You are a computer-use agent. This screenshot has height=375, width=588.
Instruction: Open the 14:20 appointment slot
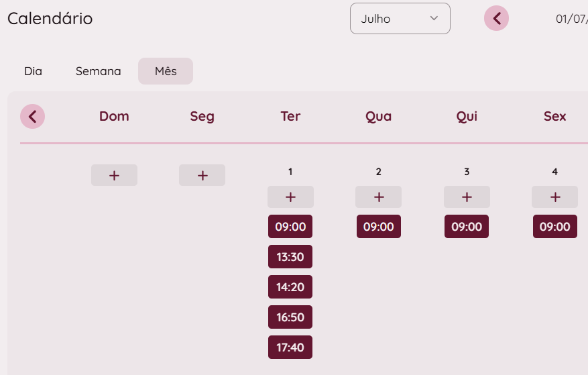[x=290, y=287]
